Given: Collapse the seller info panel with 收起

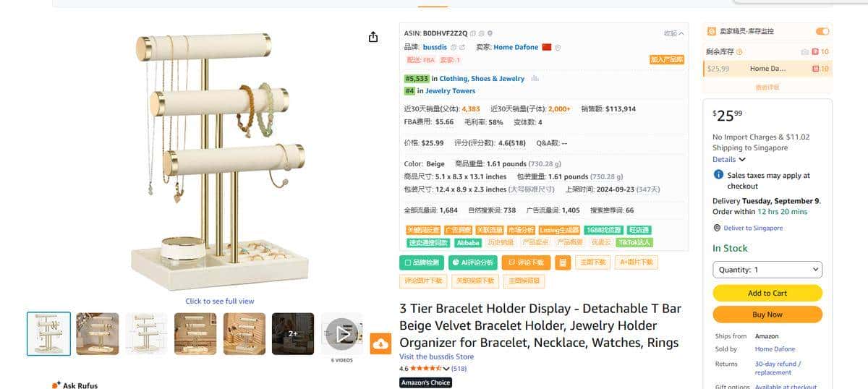Looking at the screenshot, I should pos(673,33).
